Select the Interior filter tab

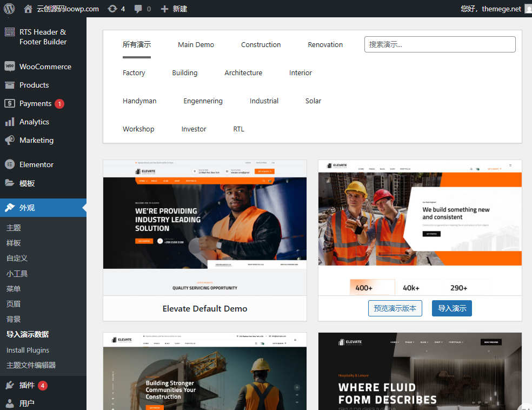point(301,72)
